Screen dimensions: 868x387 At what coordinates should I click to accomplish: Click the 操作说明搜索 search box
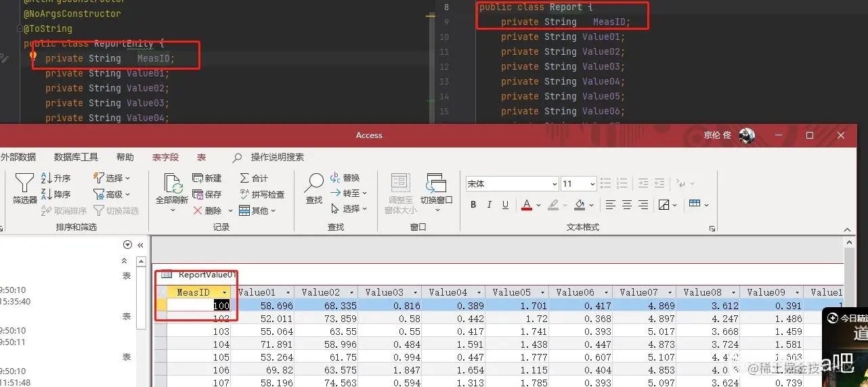pyautogui.click(x=277, y=157)
